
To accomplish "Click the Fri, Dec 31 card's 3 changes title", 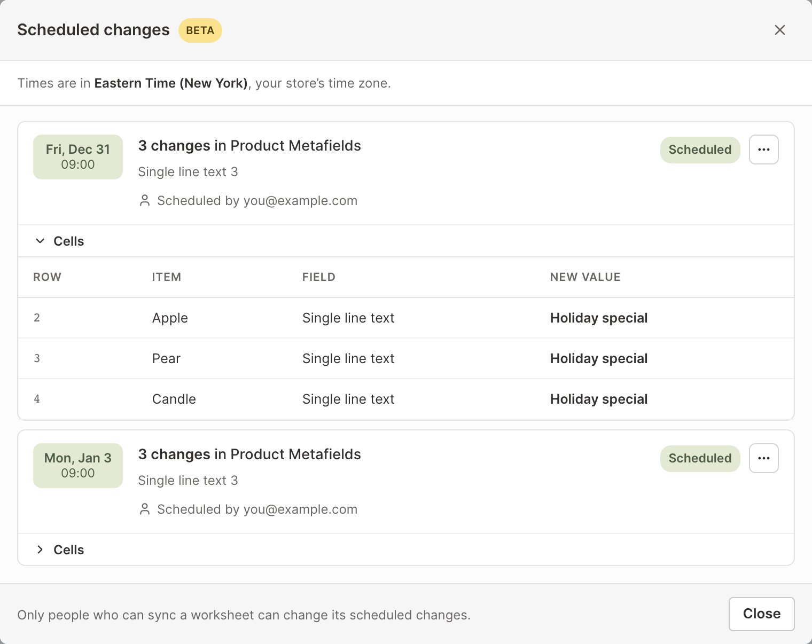I will [249, 146].
